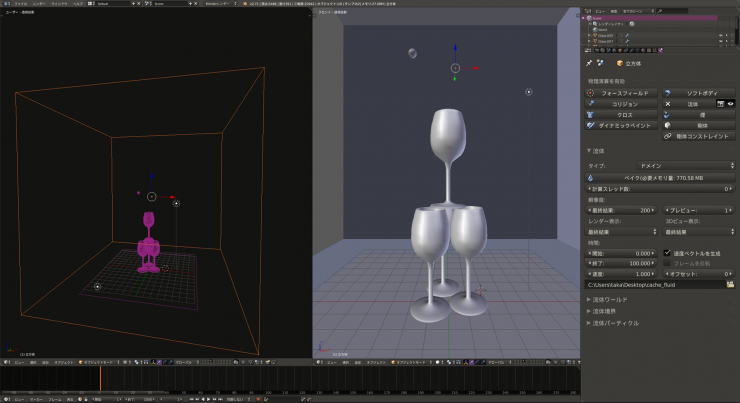Delete the Scene with its X icon
The width and height of the screenshot is (740, 403).
(x=196, y=3)
